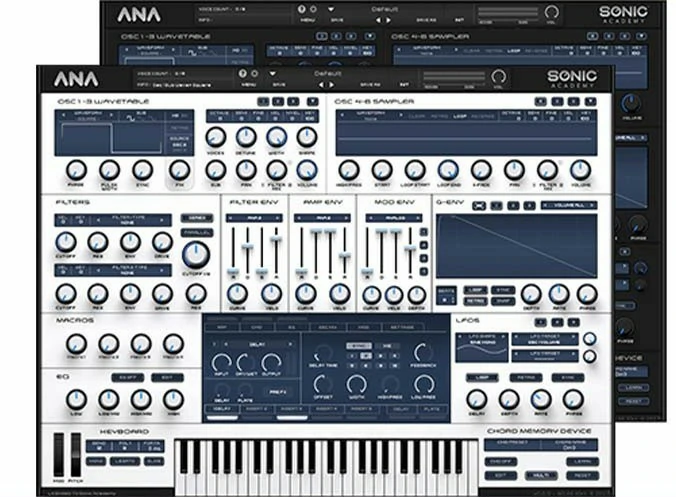Click chord memory Reset button
Viewport: 676px width, 497px height.
[582, 475]
